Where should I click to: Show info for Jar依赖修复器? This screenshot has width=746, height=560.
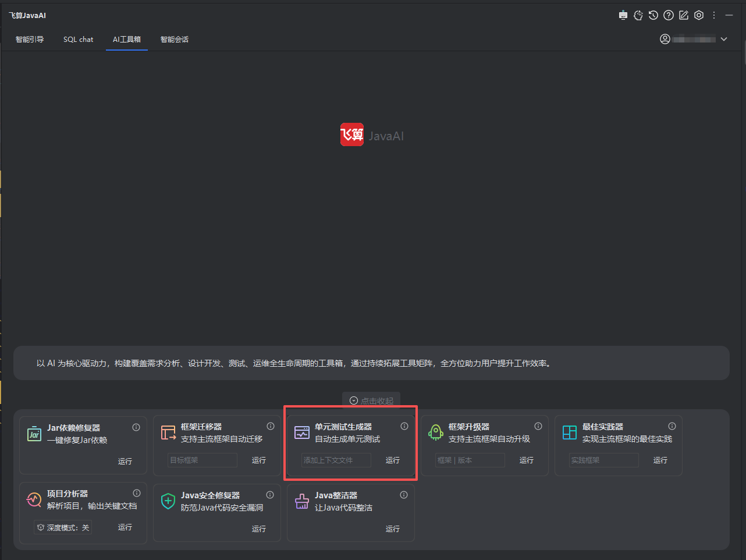(x=136, y=427)
